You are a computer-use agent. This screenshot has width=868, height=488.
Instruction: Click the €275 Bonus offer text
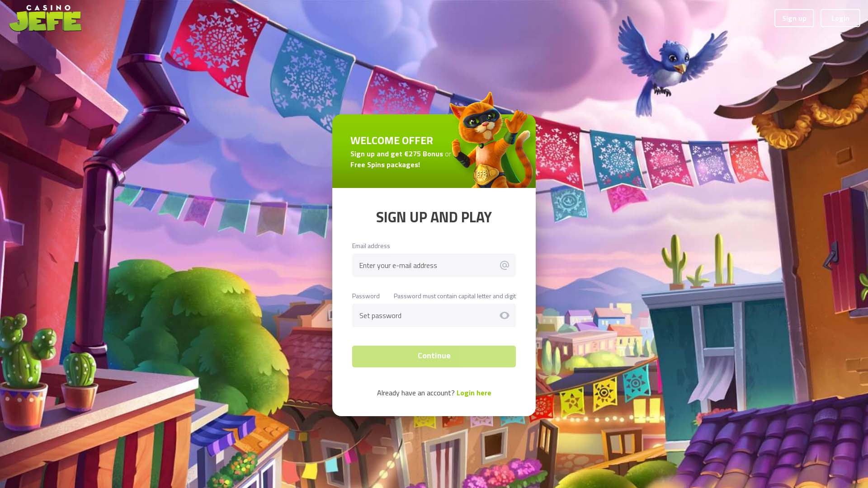424,154
